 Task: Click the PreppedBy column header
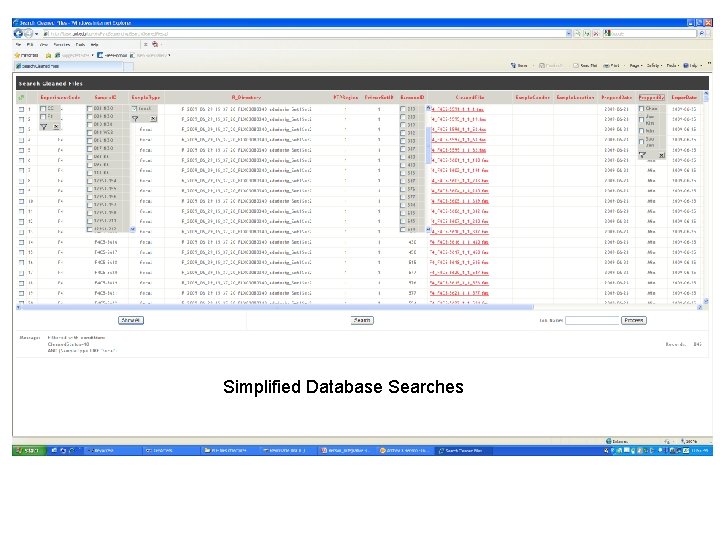tap(651, 97)
